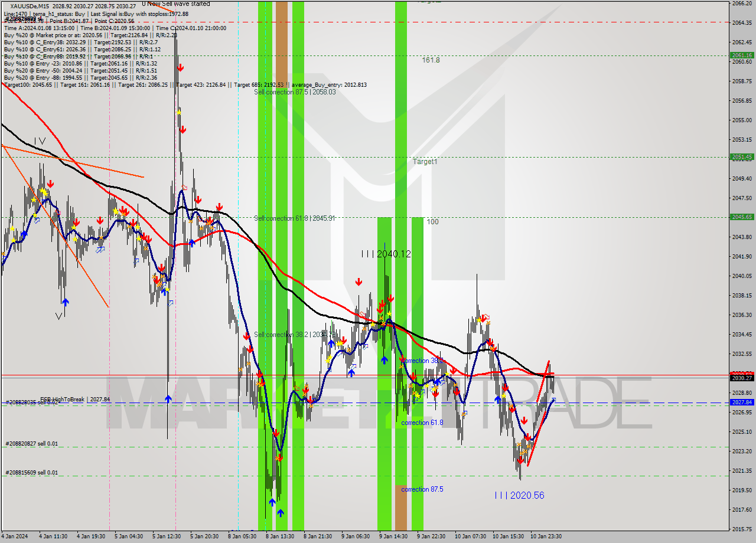
Task: Select 'Sell correction 61.8 | 2045.91' label
Action: coord(295,218)
